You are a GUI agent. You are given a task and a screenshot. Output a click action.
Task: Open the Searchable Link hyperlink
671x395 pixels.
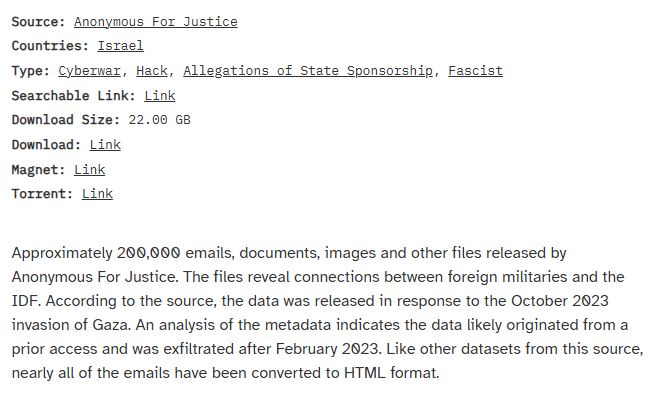(160, 95)
